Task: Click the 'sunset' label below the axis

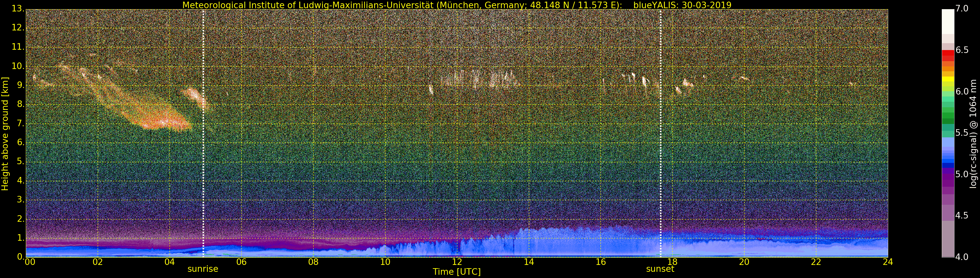Action: [x=660, y=269]
